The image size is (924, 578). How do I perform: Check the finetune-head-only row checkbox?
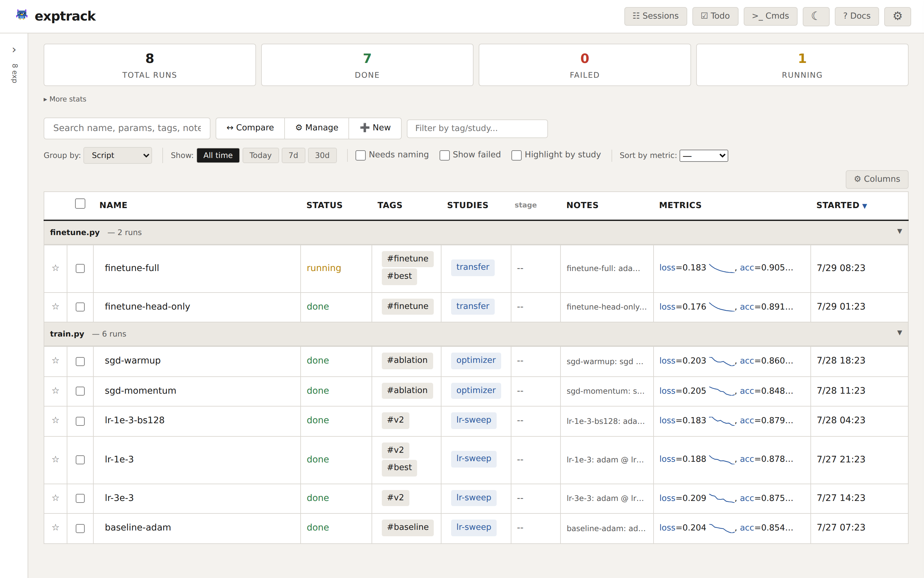point(80,307)
